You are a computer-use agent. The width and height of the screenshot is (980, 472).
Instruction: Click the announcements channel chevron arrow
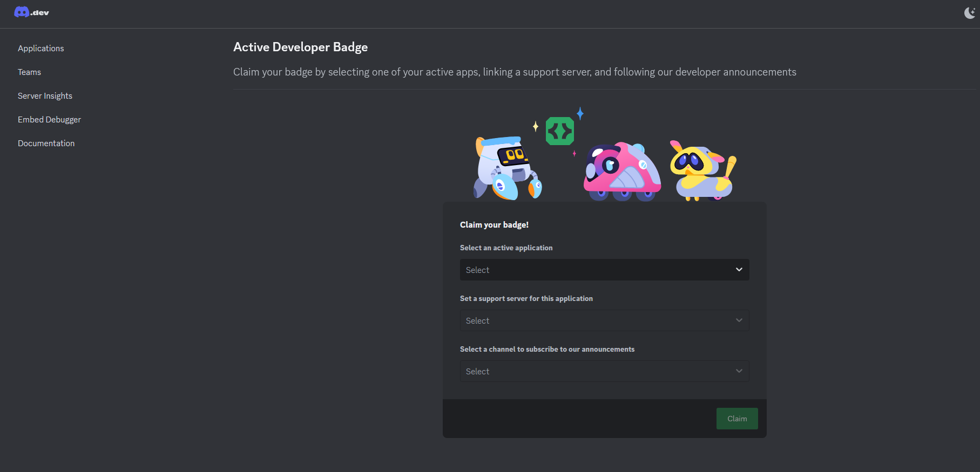(x=739, y=371)
